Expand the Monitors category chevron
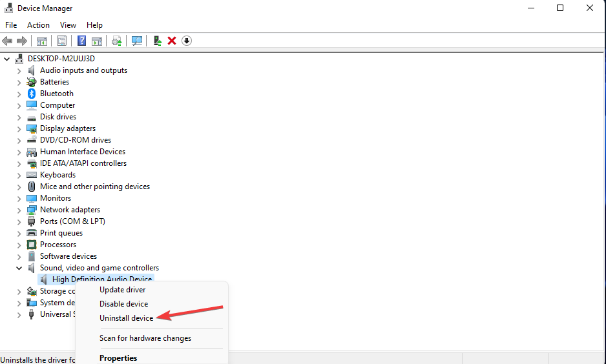This screenshot has height=364, width=606. (19, 199)
